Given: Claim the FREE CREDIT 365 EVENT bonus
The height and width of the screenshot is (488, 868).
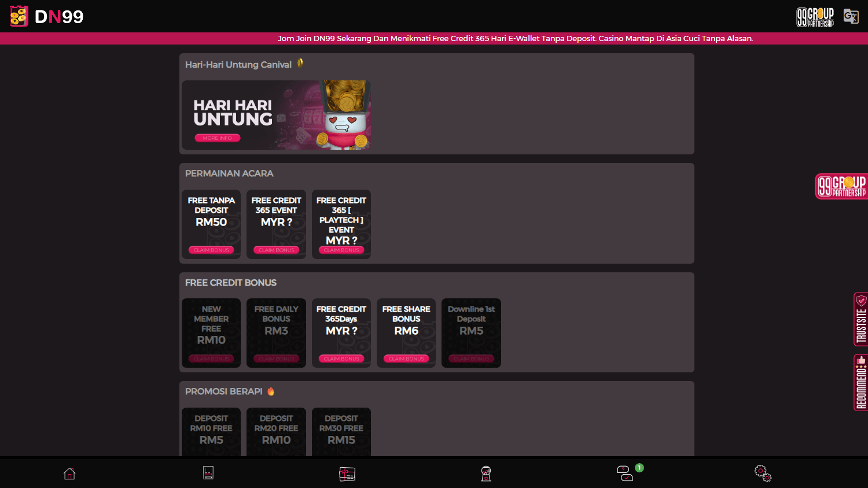Looking at the screenshot, I should (x=276, y=250).
